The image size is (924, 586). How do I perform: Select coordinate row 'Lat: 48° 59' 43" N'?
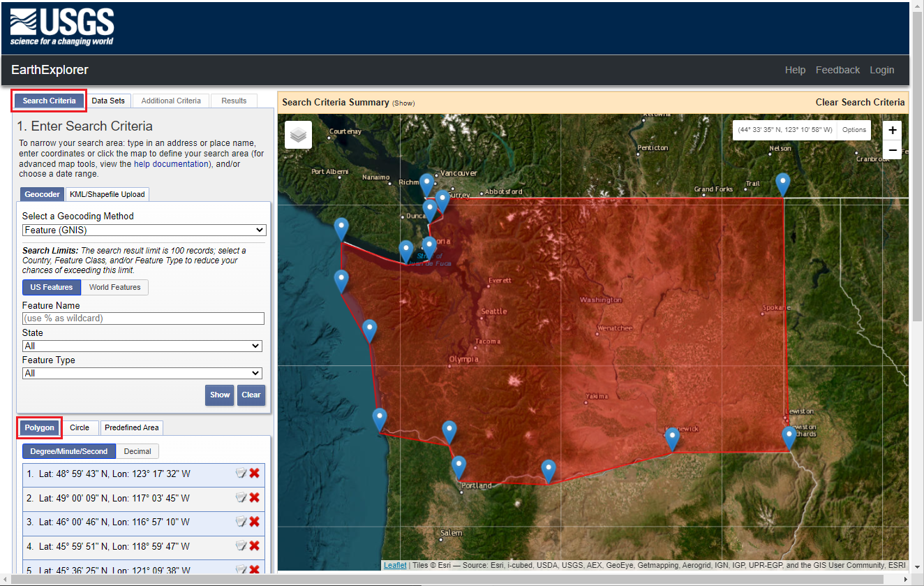pyautogui.click(x=144, y=474)
